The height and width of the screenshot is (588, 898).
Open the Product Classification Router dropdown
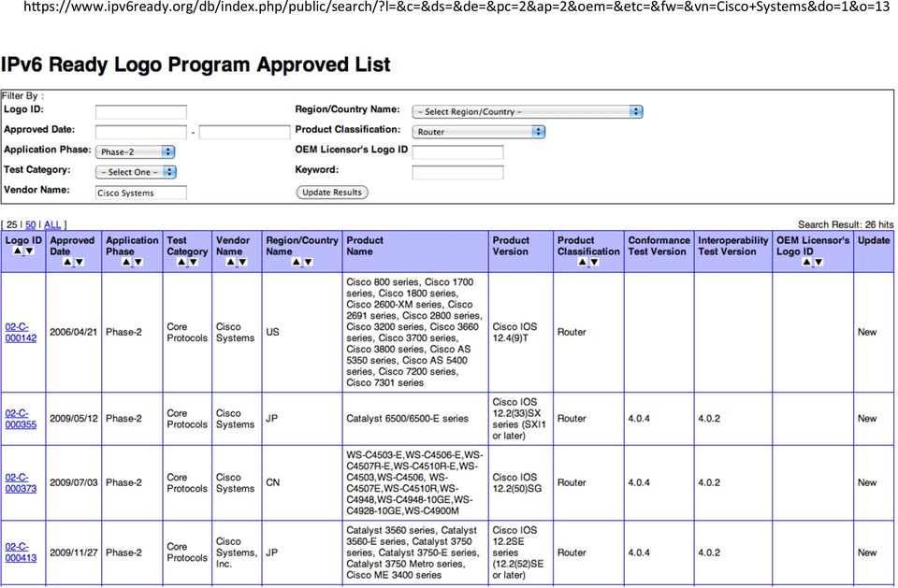click(x=478, y=132)
